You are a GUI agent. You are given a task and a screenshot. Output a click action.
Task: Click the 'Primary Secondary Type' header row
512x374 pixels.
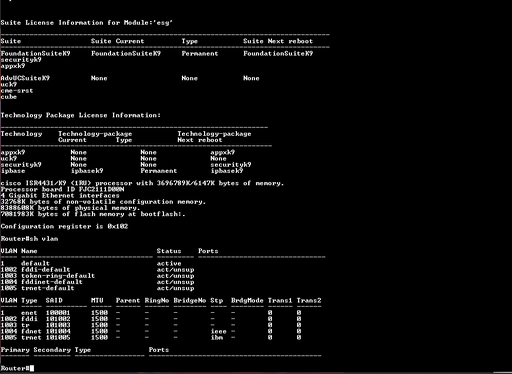pos(46,350)
